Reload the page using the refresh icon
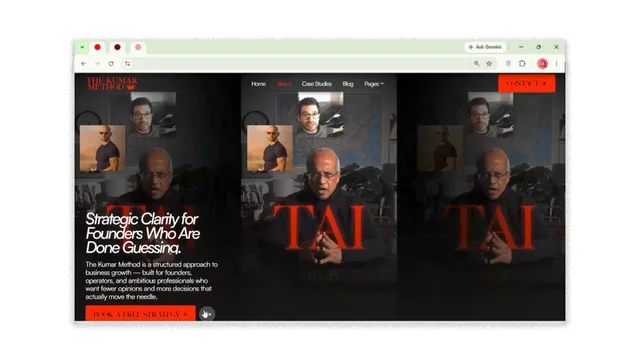 [x=111, y=64]
